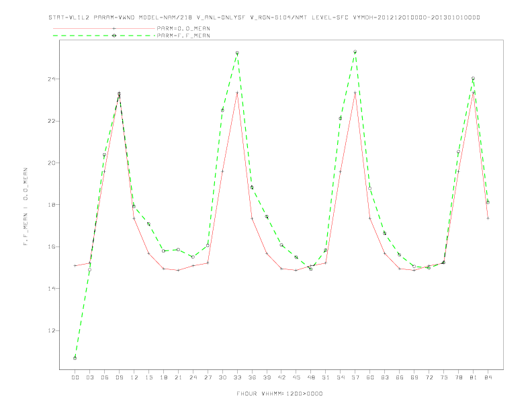Viewport: 532px width, 411px height.
Task: Click the green forecast marker at hour 54
Action: (341, 118)
